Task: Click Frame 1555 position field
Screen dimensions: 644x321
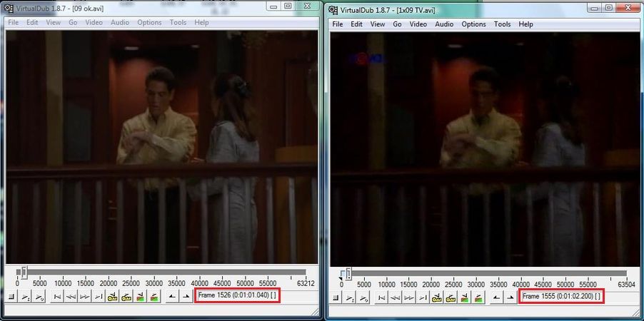Action: tap(561, 296)
